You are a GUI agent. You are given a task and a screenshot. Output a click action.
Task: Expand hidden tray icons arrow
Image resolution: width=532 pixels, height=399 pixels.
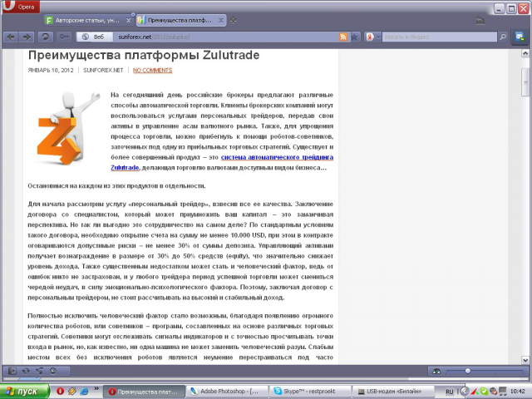(465, 392)
